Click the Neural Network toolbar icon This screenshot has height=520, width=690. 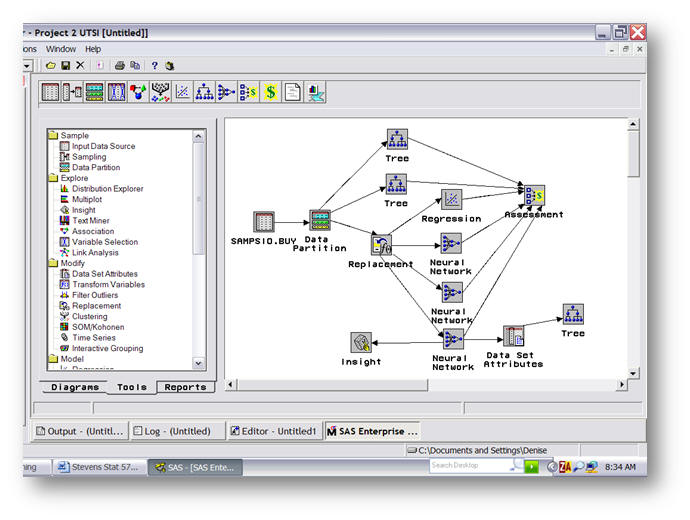tap(226, 92)
